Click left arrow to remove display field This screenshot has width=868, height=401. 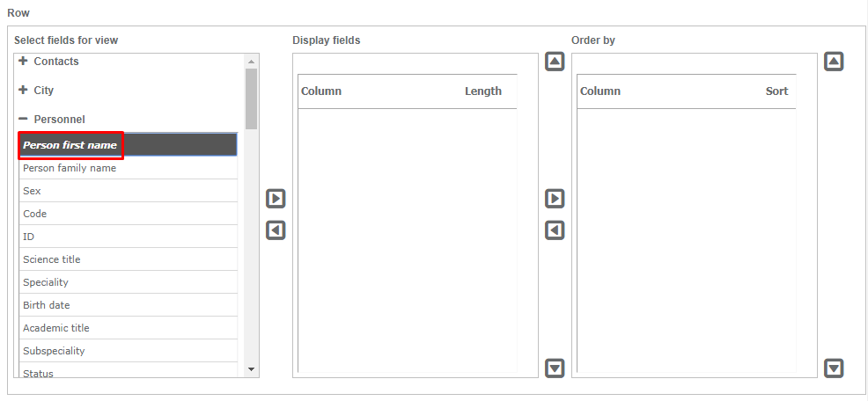click(276, 230)
